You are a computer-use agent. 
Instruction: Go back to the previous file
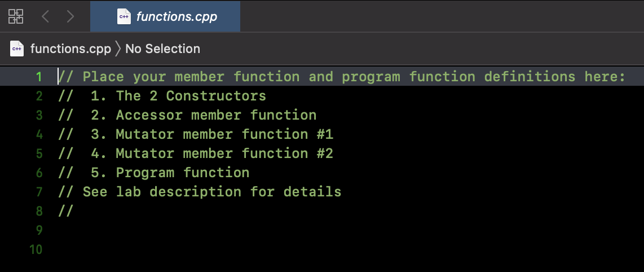(46, 16)
